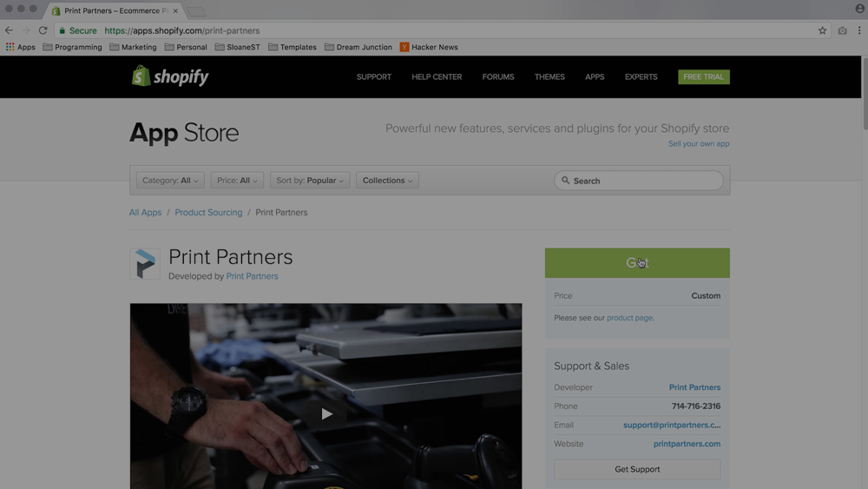Image resolution: width=868 pixels, height=489 pixels.
Task: Click the Print Partners app heading
Action: 230,257
